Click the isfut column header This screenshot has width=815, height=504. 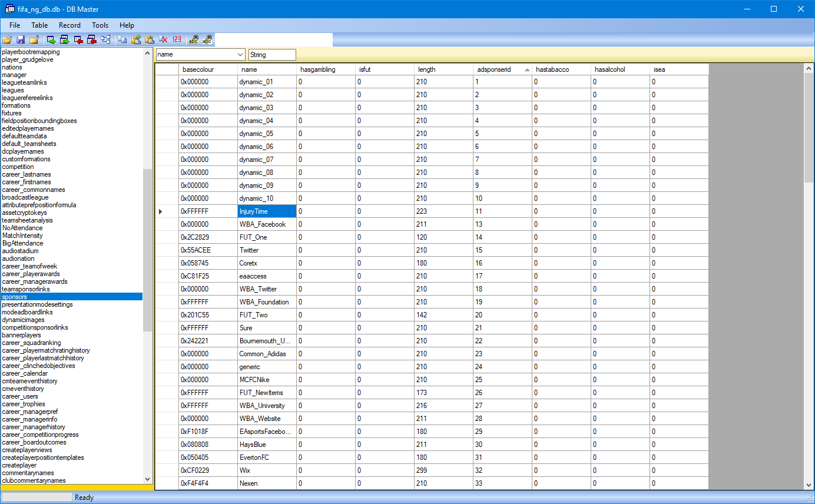click(x=385, y=69)
